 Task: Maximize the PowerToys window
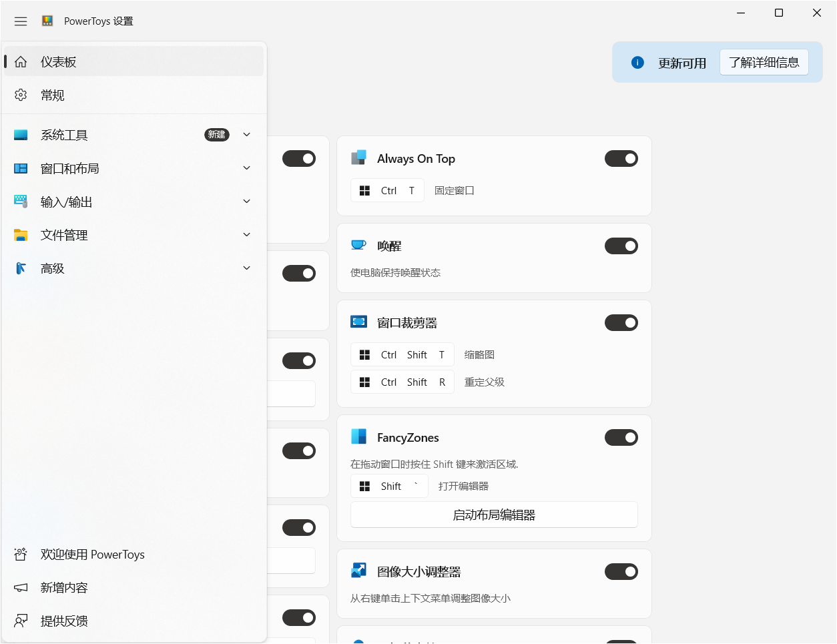pos(779,13)
